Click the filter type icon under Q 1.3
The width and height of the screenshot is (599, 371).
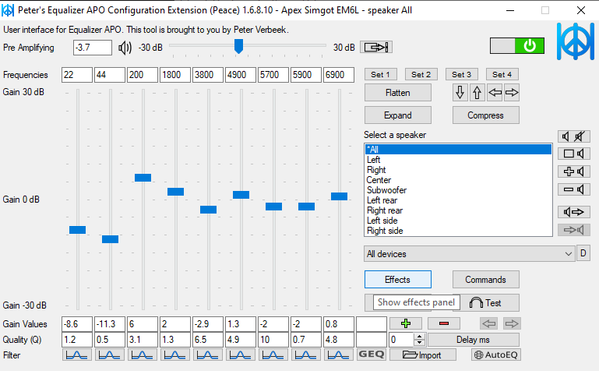(x=175, y=355)
